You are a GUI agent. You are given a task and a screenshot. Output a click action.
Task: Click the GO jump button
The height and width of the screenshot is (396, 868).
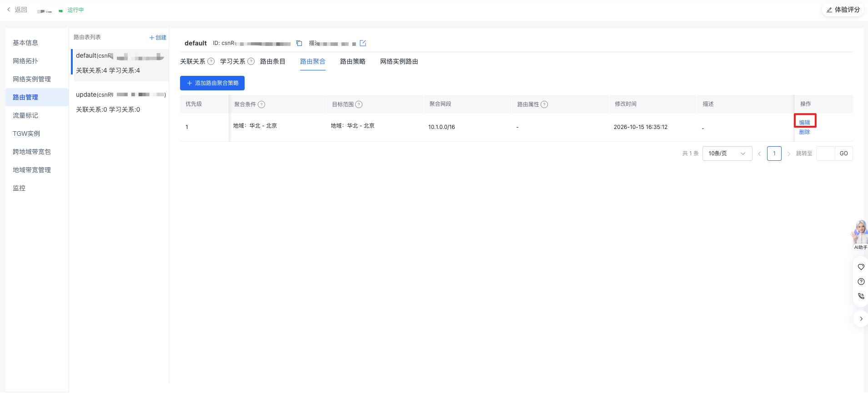tap(844, 153)
